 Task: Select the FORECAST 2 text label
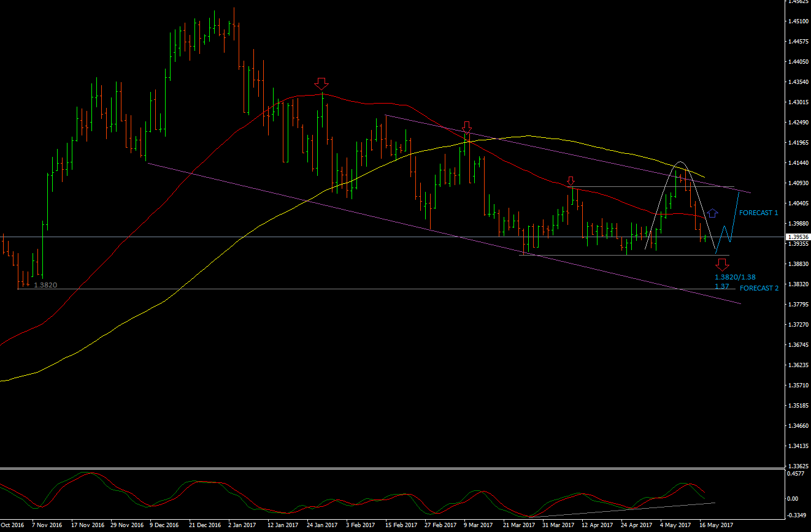tap(759, 288)
